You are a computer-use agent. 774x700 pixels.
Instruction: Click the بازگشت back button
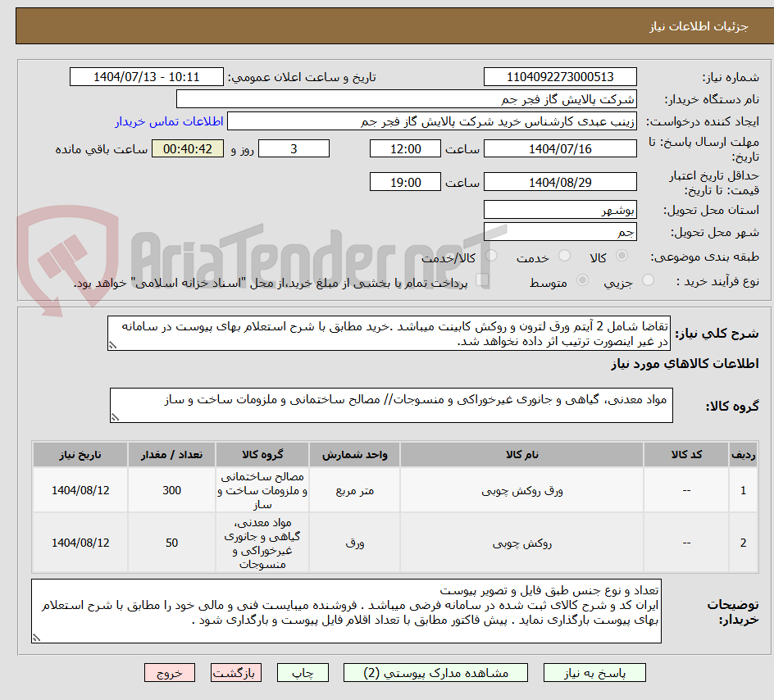point(235,672)
